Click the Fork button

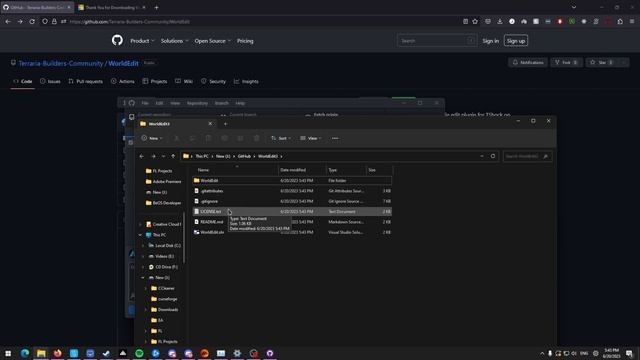pyautogui.click(x=566, y=62)
